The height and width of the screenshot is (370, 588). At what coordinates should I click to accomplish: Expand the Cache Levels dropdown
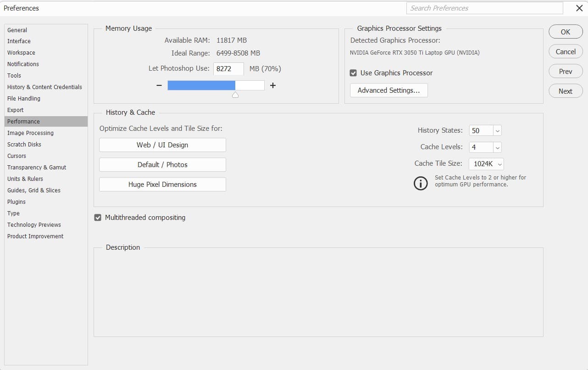(498, 147)
